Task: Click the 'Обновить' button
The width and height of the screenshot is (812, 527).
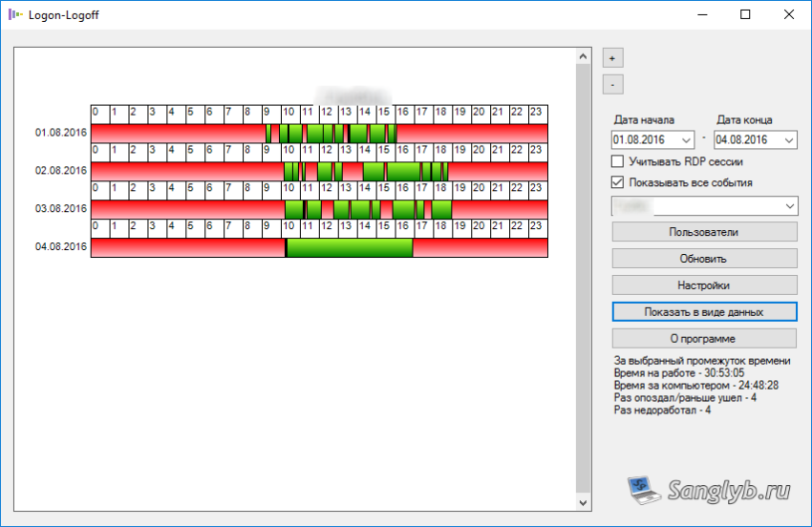Action: (x=704, y=259)
